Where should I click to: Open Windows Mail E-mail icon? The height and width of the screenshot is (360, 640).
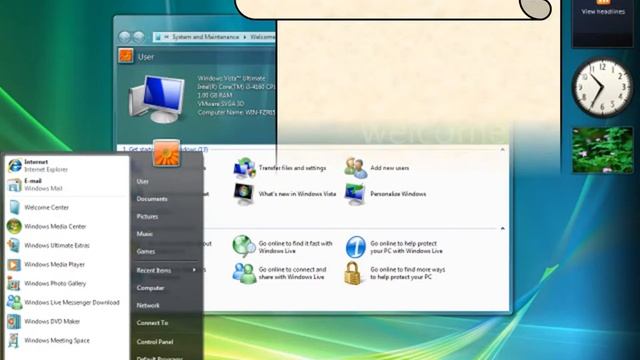[14, 184]
